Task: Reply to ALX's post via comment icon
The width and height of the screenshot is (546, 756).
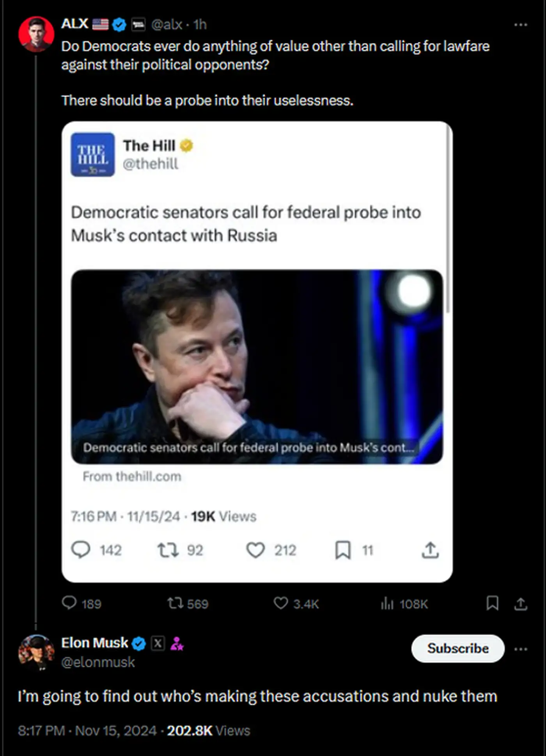Action: point(69,603)
